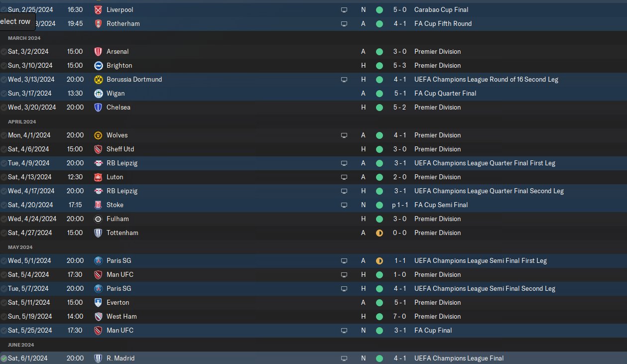Click the Luton club badge icon
The width and height of the screenshot is (627, 364).
(x=98, y=177)
